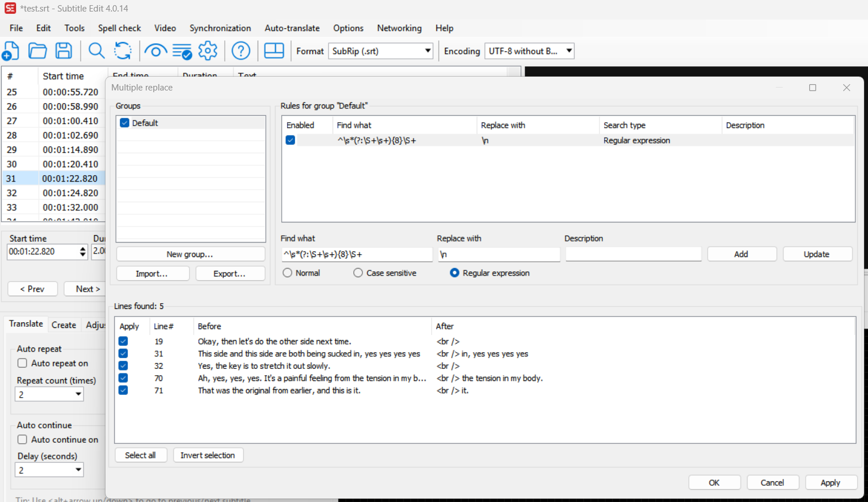Click the list-with-checkmark toolbar icon
868x502 pixels.
point(182,51)
